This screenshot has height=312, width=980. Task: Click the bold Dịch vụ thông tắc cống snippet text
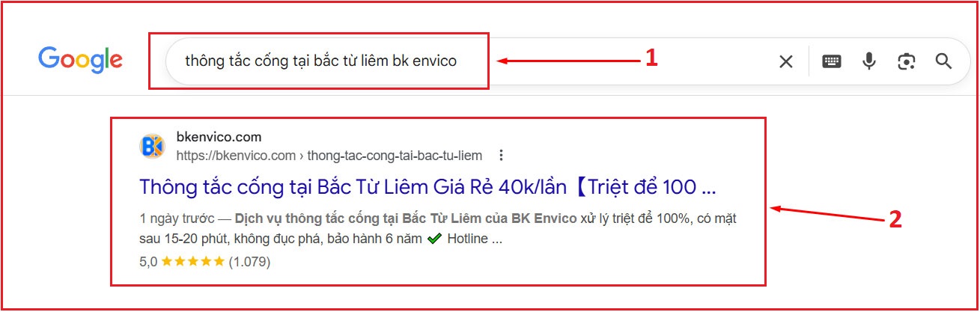(x=406, y=219)
